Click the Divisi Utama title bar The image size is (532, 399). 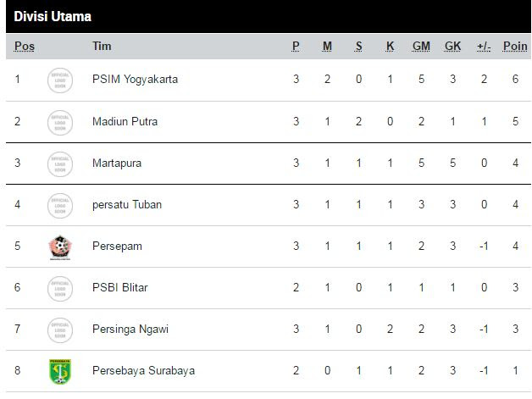269,17
